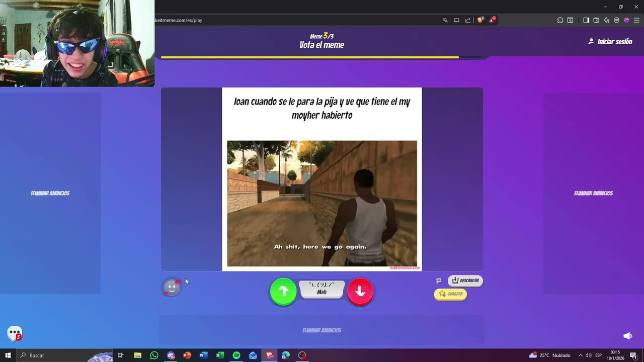Open the clock showing 03:15

click(x=615, y=355)
